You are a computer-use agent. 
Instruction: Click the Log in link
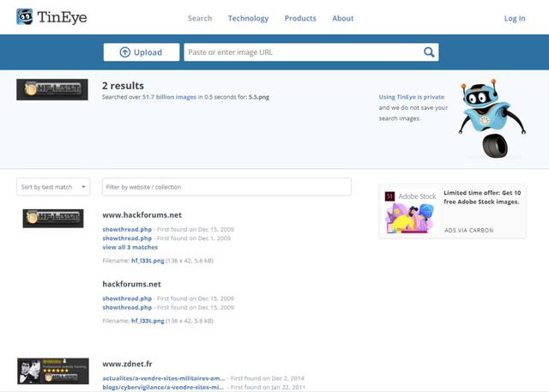pos(515,18)
